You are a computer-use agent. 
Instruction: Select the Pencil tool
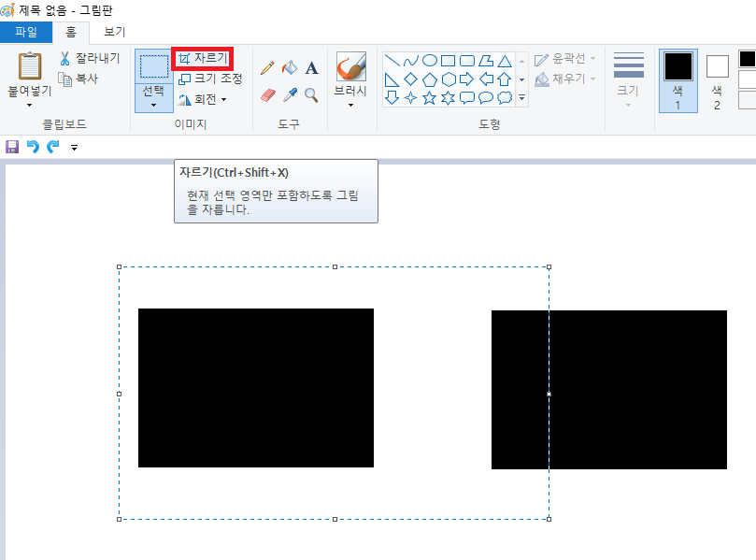click(267, 68)
